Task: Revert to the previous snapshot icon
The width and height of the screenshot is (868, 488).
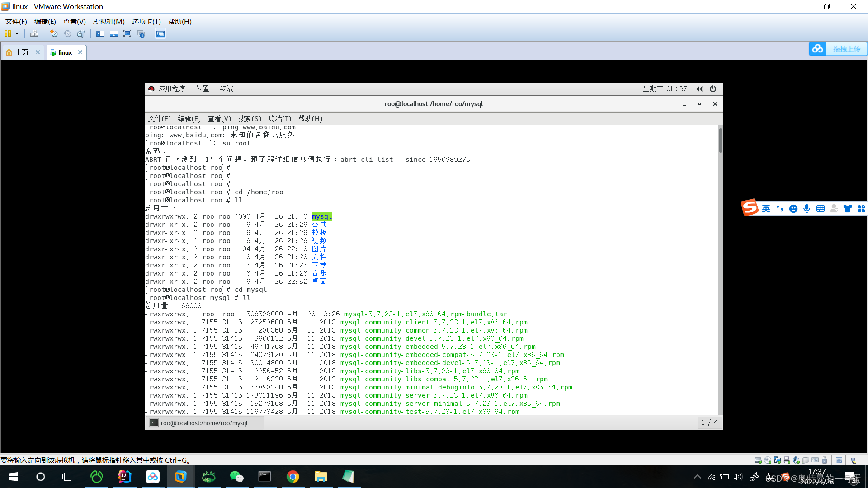Action: [x=67, y=33]
